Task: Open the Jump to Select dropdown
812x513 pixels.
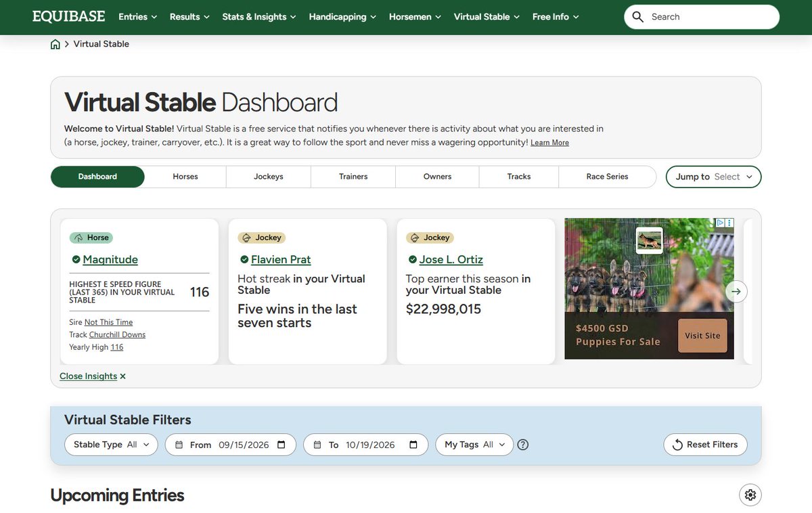Action: (714, 177)
